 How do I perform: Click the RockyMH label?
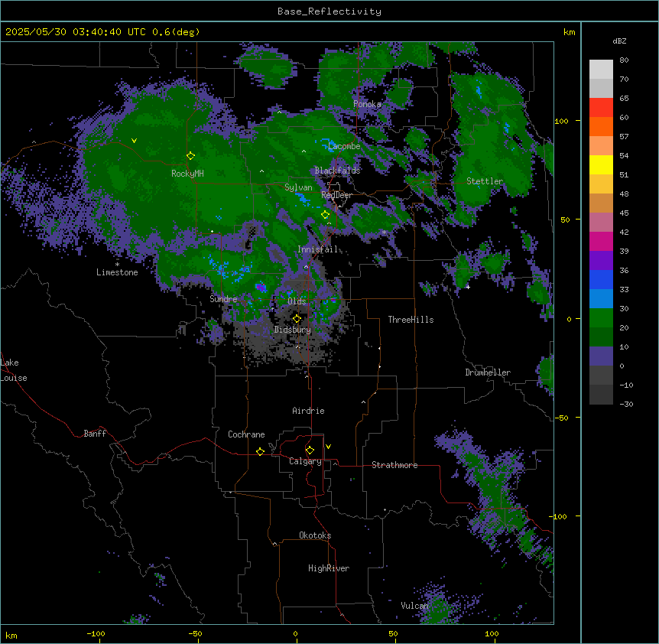187,174
